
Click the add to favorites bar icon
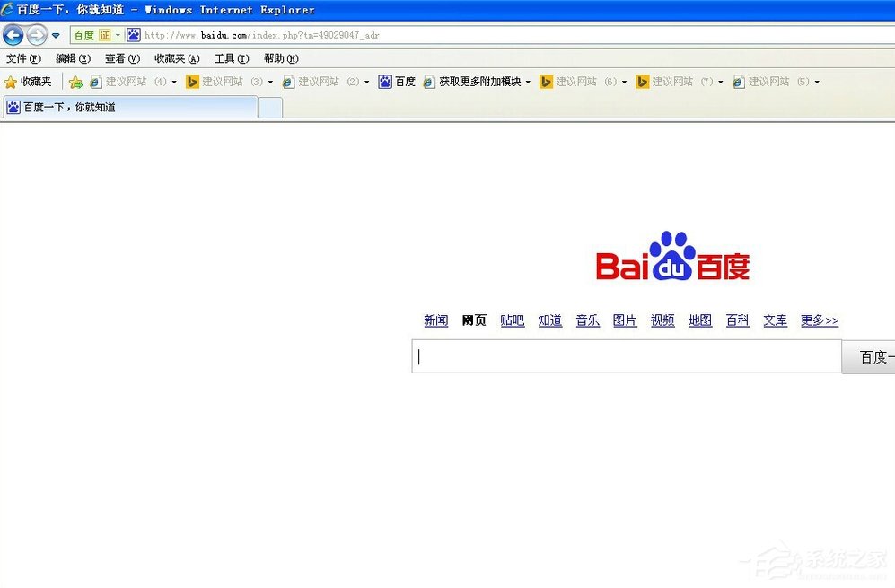(x=75, y=83)
